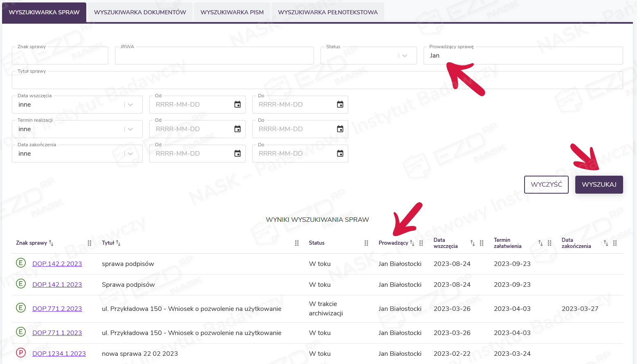Click the drag handle icon of Status column
Viewport: 637px width, 364px height.
point(366,243)
